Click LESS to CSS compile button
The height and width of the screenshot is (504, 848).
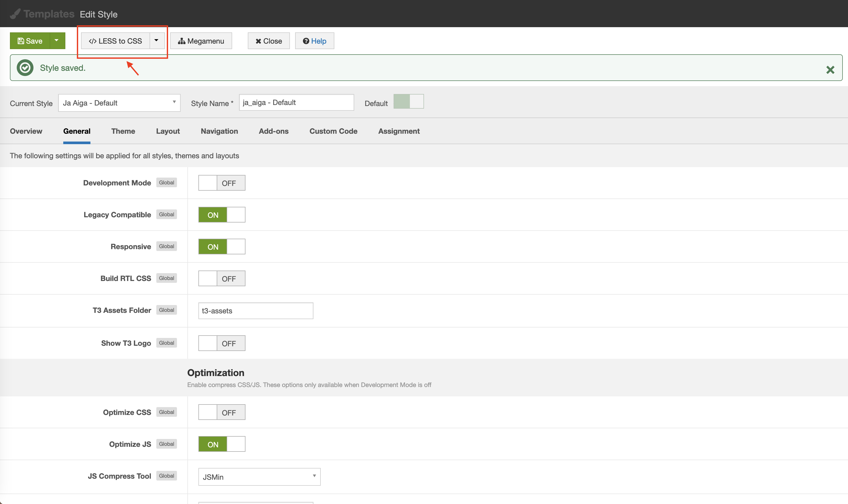[115, 41]
